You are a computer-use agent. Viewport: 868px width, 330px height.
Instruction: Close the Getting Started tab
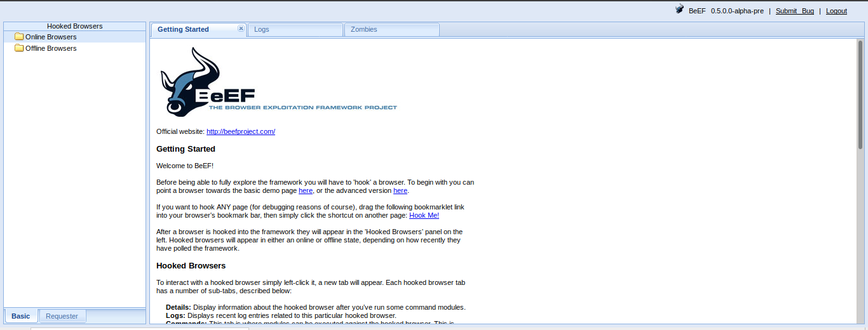point(241,29)
